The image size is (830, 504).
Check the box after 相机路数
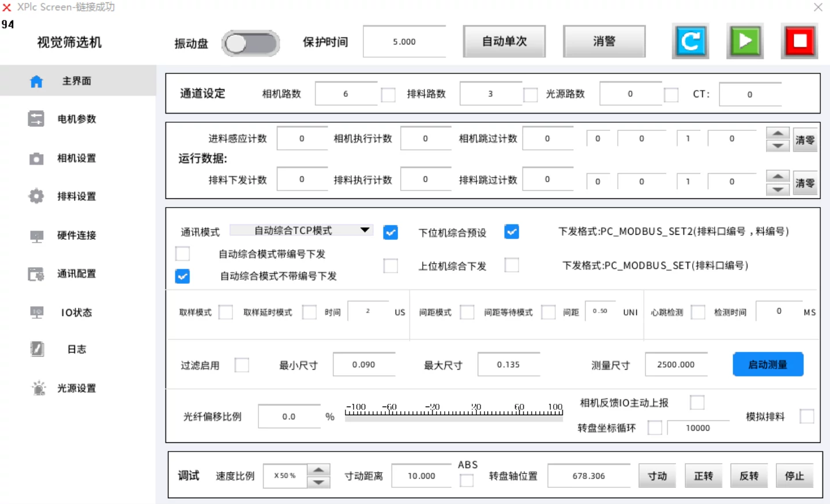pyautogui.click(x=388, y=95)
